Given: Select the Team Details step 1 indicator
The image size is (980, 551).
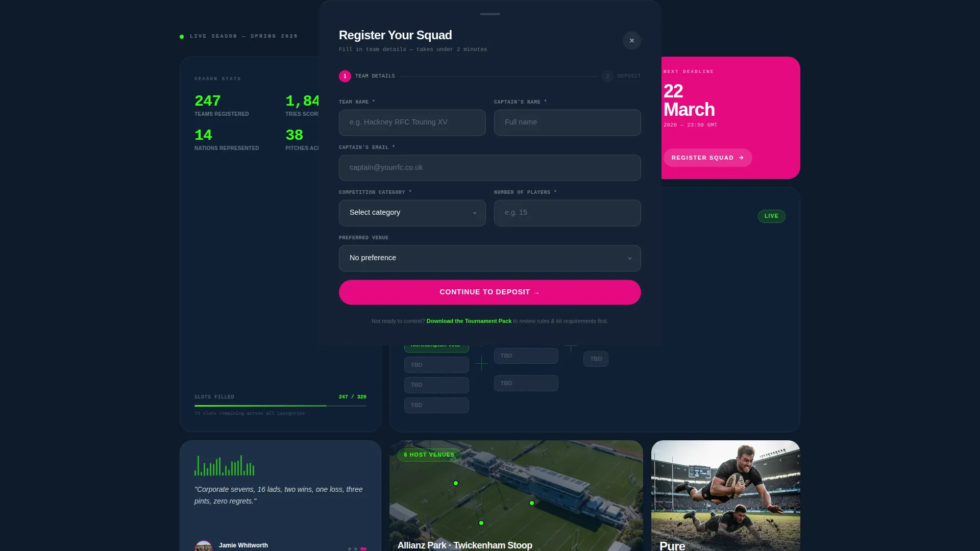Looking at the screenshot, I should click(345, 76).
